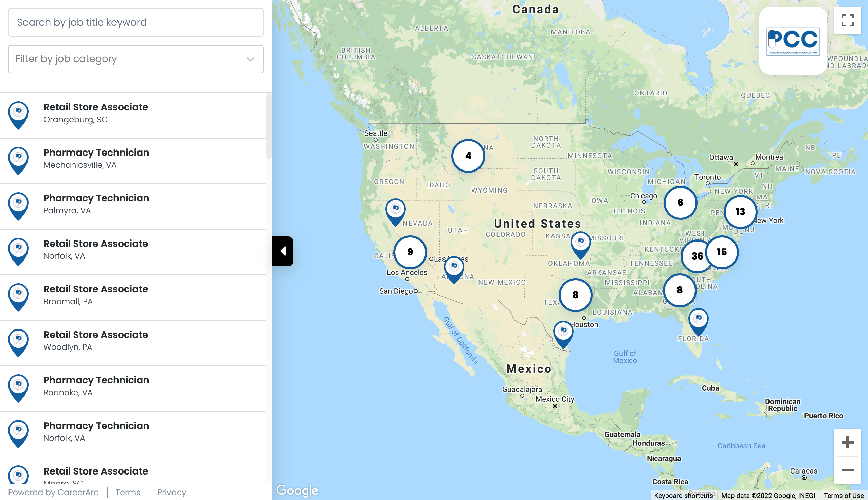Open the Filter by job category dropdown
The width and height of the screenshot is (868, 500).
(x=135, y=59)
